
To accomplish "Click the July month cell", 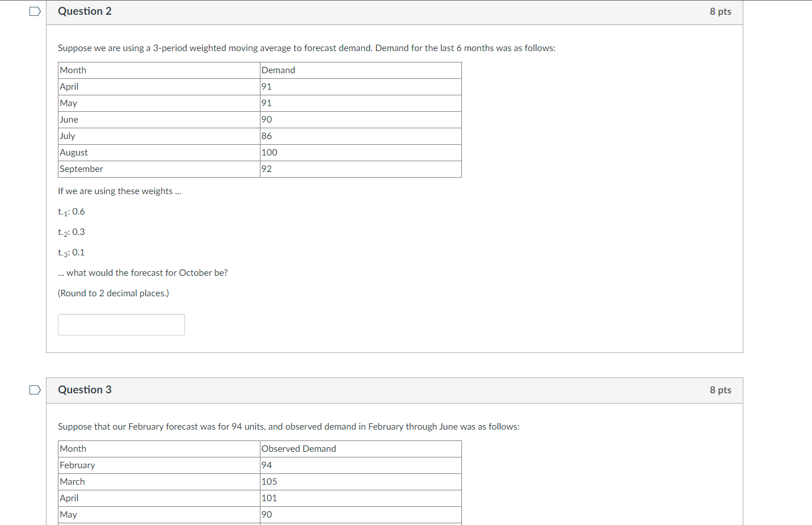I will [159, 136].
